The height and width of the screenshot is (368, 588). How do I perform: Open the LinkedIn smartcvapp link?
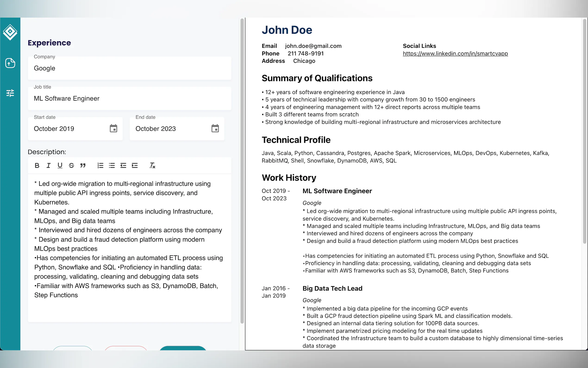point(455,54)
